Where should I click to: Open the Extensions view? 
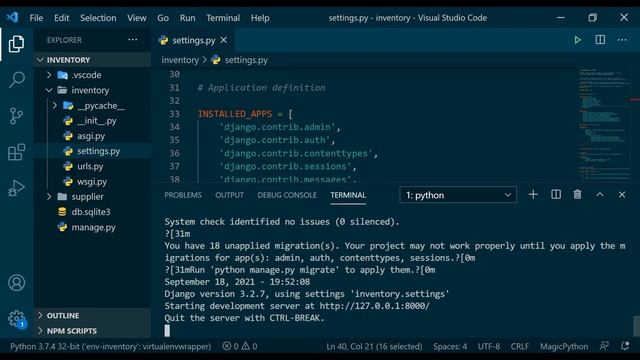(x=16, y=152)
